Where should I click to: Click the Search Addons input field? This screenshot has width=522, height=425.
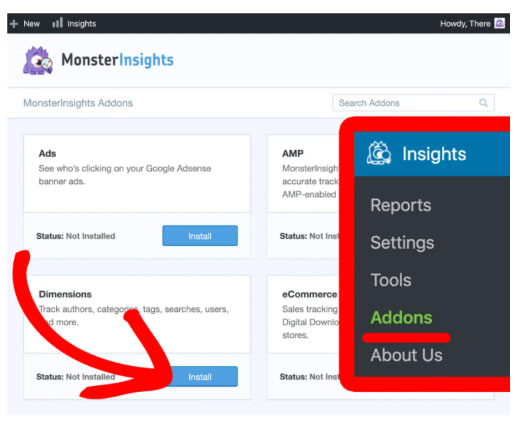413,103
